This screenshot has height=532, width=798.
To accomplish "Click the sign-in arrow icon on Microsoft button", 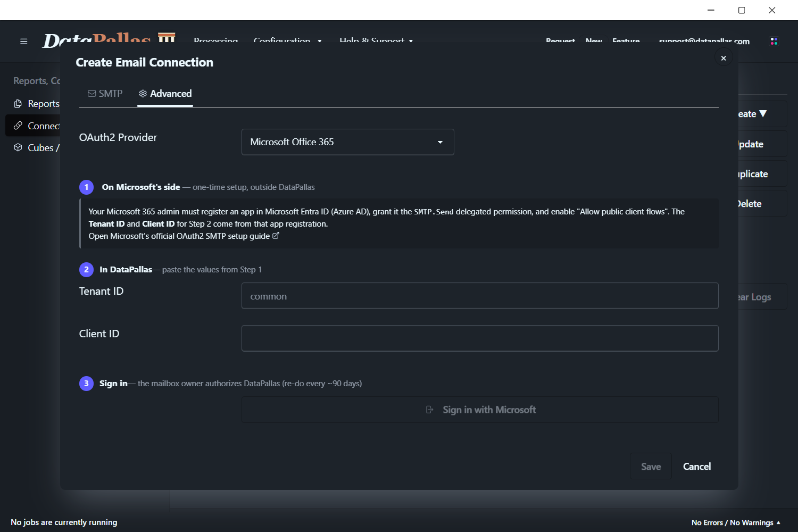I will click(x=430, y=410).
